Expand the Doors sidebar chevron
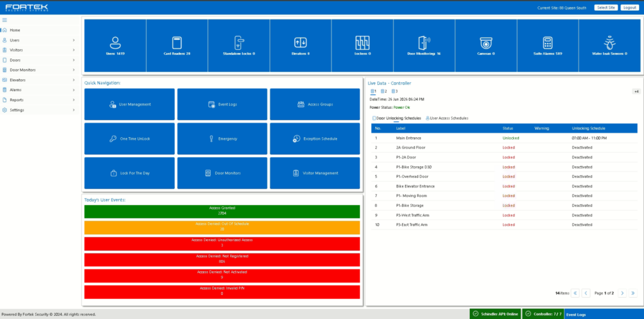Screen dimensions: 644x319 [74, 60]
